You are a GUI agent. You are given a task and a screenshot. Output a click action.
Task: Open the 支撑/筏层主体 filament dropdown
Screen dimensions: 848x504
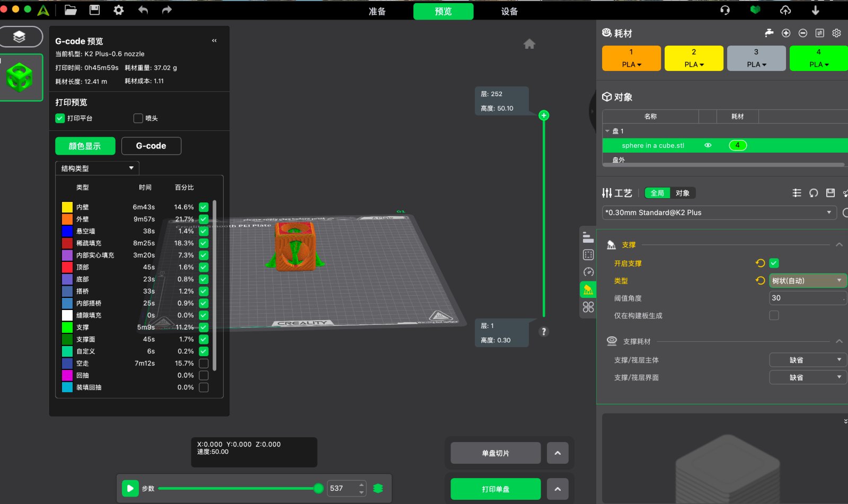click(808, 360)
